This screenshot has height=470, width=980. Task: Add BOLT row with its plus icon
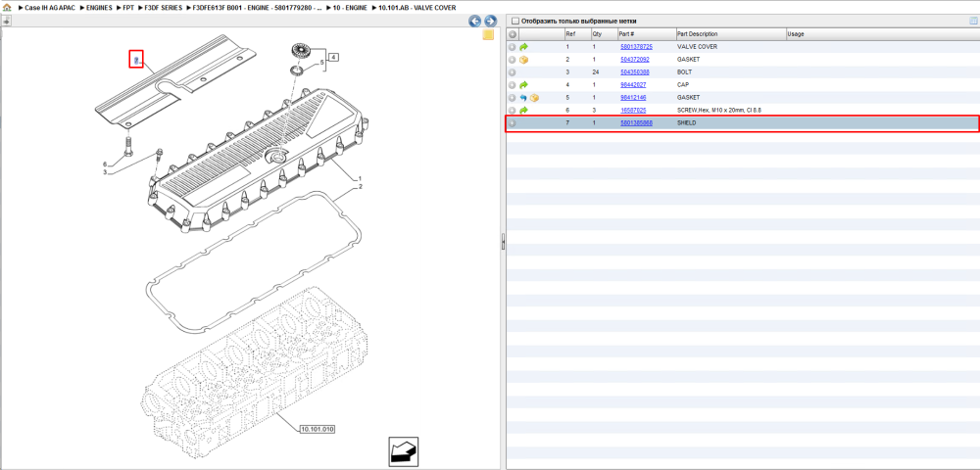pos(512,72)
